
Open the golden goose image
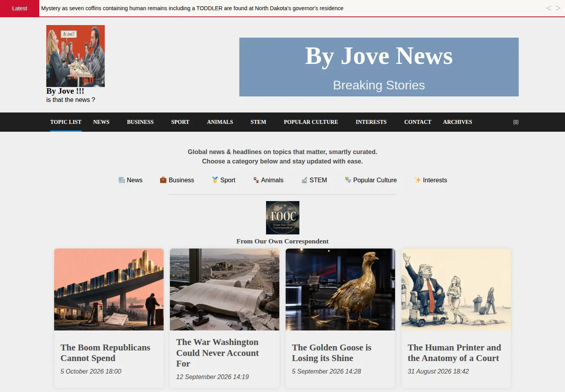click(x=340, y=289)
